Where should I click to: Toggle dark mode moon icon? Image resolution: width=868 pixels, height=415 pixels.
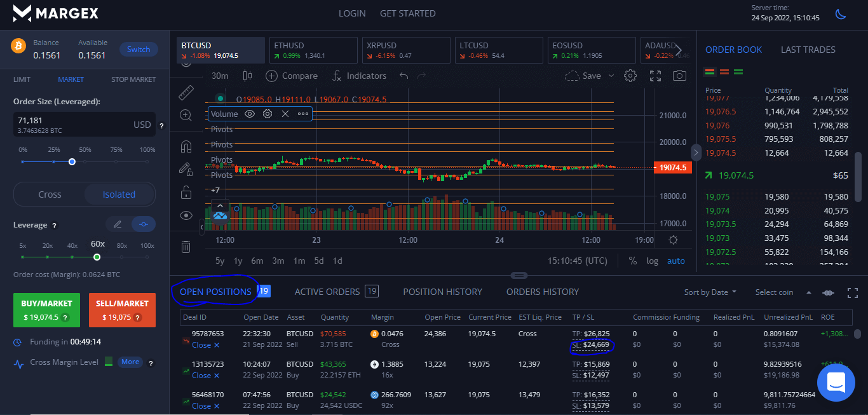841,14
